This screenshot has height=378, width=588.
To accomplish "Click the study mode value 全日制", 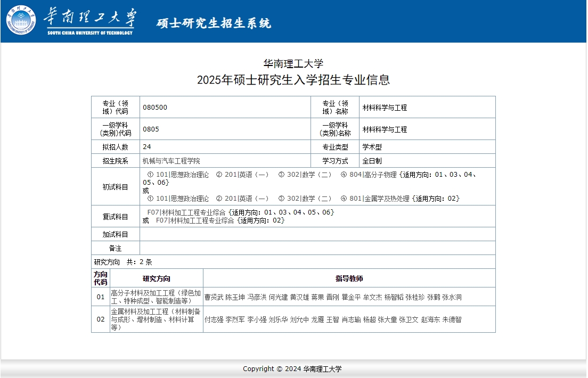I will 372,161.
